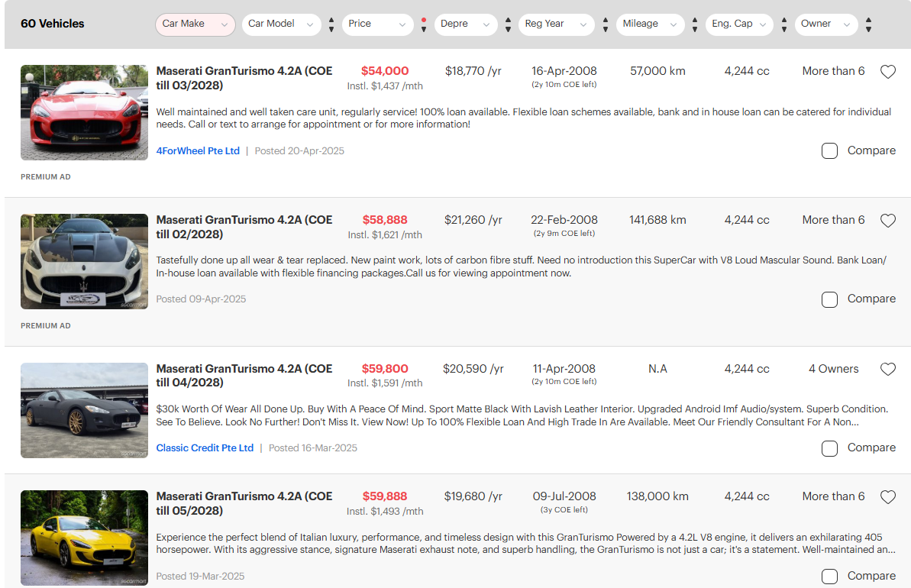Screen dimensions: 911x588
Task: Open the Eng. Cap dropdown
Action: (739, 24)
